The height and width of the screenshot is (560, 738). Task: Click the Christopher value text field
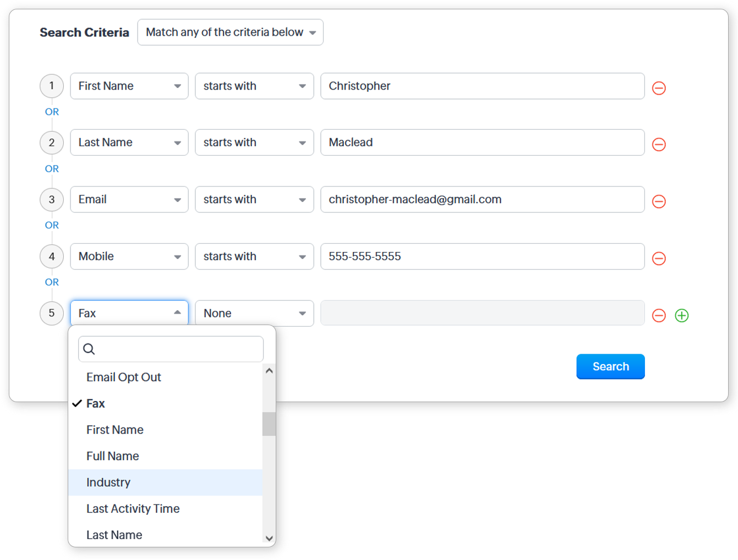click(482, 86)
